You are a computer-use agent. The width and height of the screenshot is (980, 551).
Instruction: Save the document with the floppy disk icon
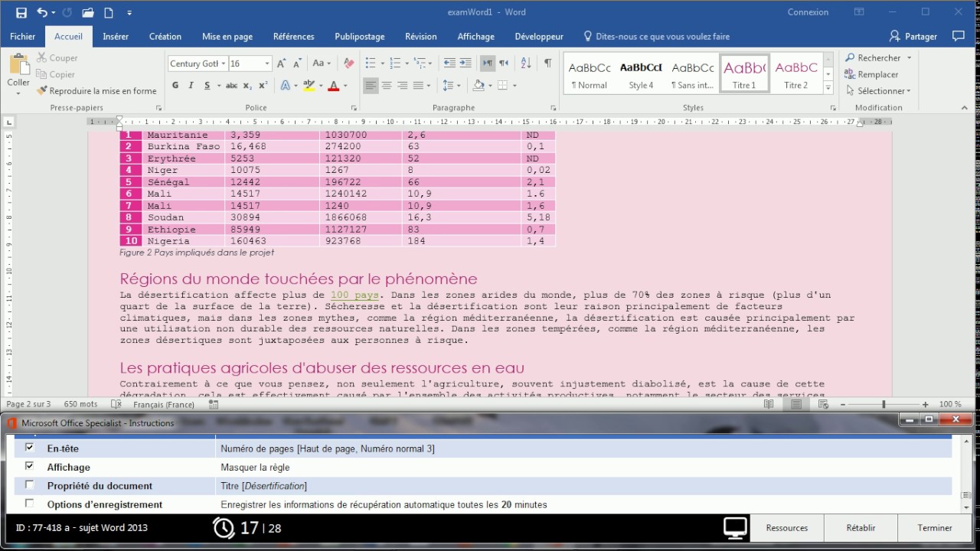click(x=21, y=12)
